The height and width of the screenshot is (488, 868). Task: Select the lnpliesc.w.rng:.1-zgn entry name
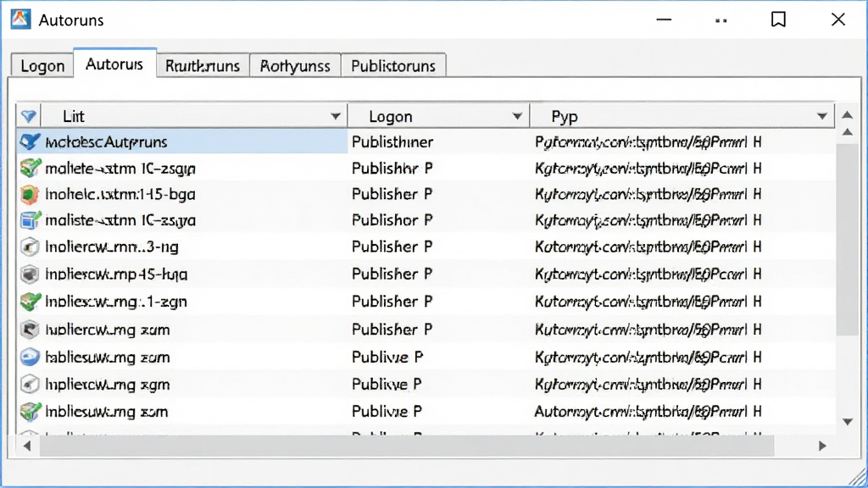tap(116, 302)
